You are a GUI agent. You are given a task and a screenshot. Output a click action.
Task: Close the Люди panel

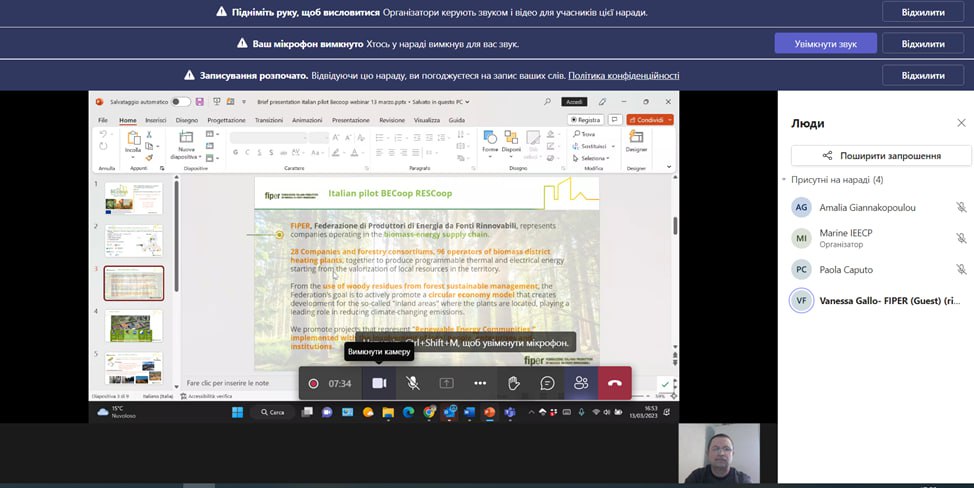[961, 123]
